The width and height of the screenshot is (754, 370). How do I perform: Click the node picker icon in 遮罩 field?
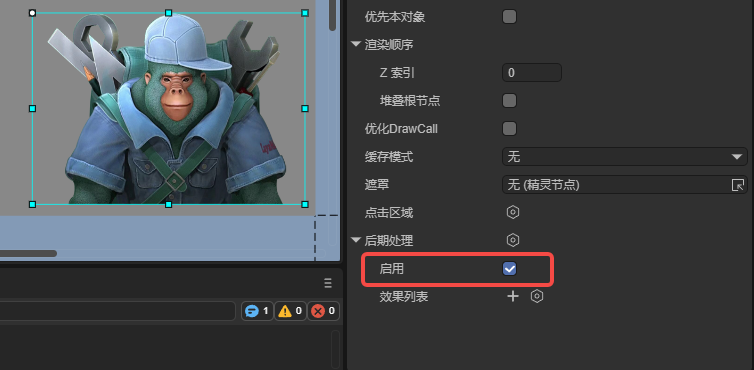[x=738, y=185]
